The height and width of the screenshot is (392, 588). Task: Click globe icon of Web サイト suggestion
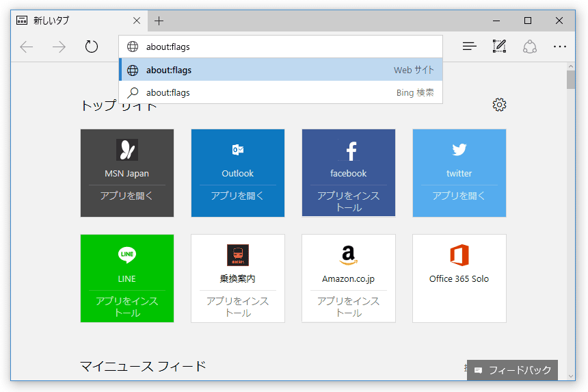point(133,70)
